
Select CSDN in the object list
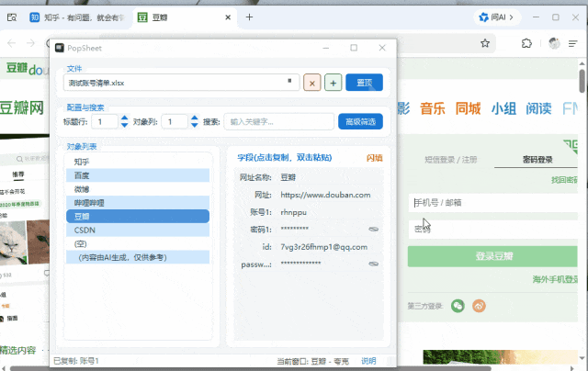138,230
